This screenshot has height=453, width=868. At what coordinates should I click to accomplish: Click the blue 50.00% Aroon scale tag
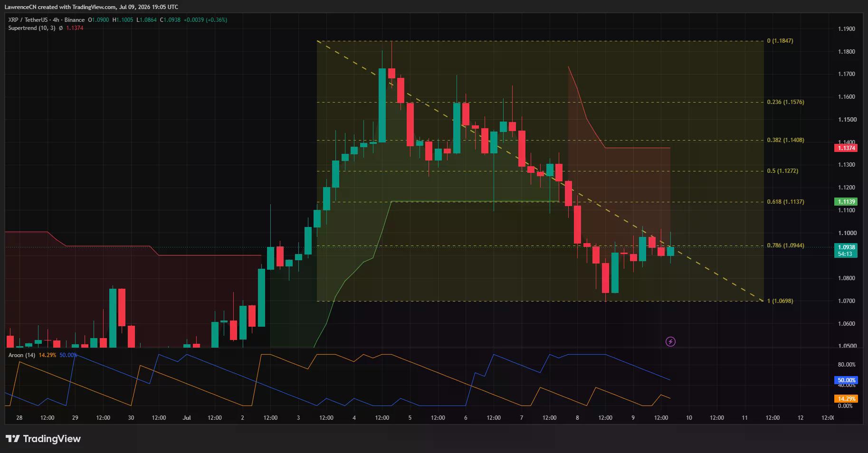(846, 380)
